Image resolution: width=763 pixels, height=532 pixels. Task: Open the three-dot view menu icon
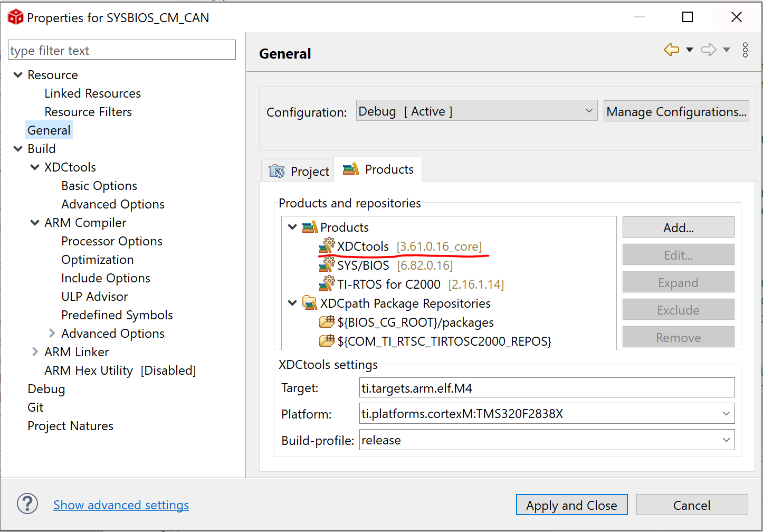point(745,50)
